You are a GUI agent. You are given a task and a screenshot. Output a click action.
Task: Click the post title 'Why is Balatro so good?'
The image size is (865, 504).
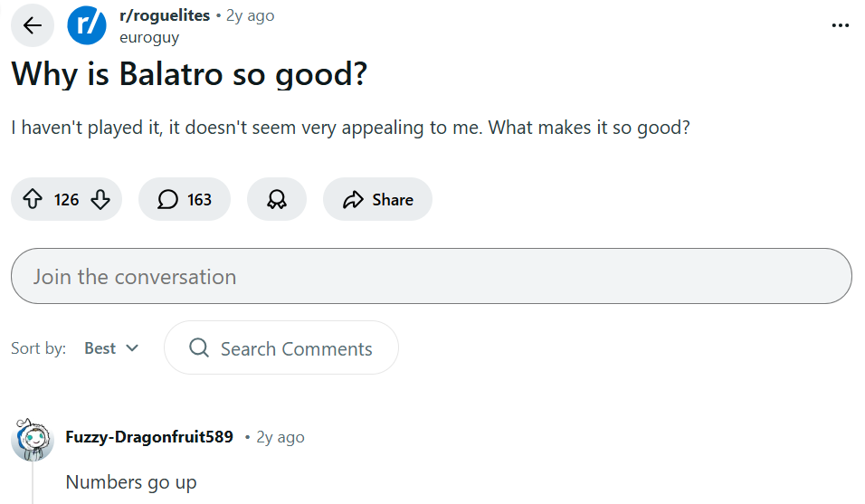pyautogui.click(x=189, y=74)
